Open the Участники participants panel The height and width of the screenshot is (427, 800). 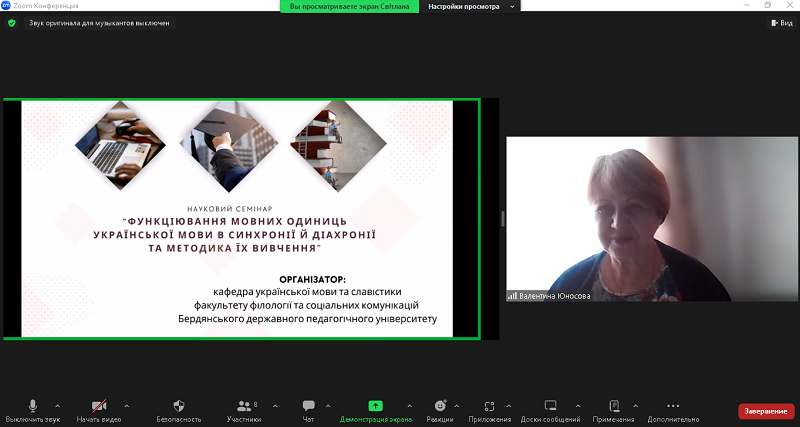tap(243, 406)
